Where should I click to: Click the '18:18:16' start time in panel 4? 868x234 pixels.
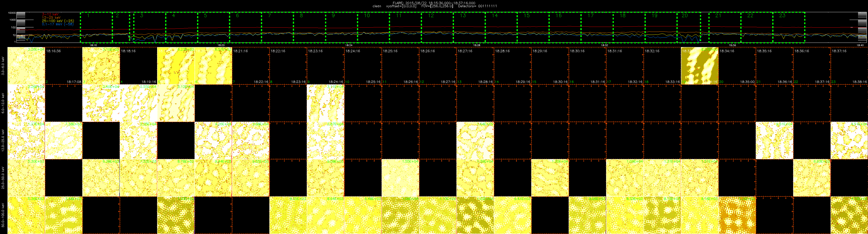(128, 51)
